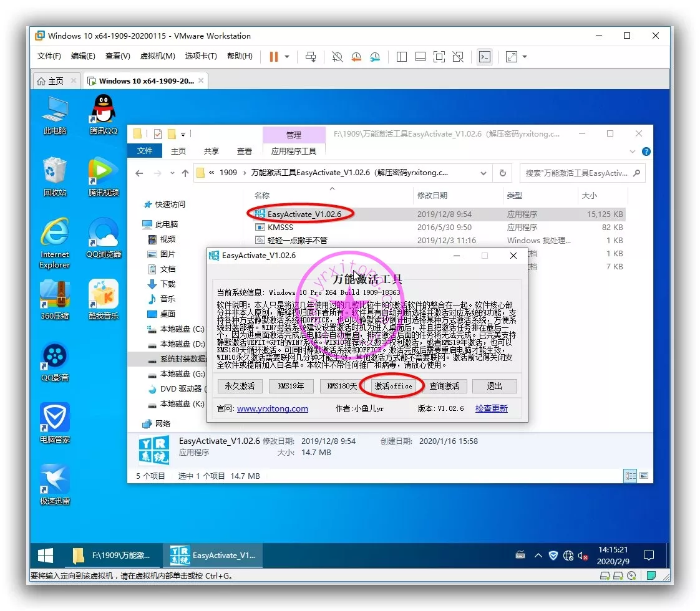Click the VMware pause virtual machine icon
The width and height of the screenshot is (700, 611).
tap(273, 57)
